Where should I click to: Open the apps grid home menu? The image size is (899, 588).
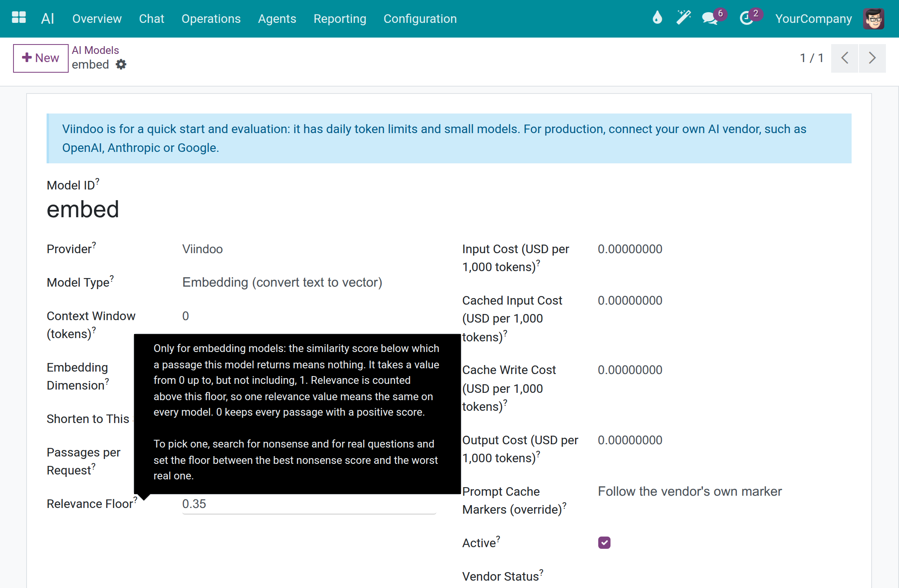[19, 18]
